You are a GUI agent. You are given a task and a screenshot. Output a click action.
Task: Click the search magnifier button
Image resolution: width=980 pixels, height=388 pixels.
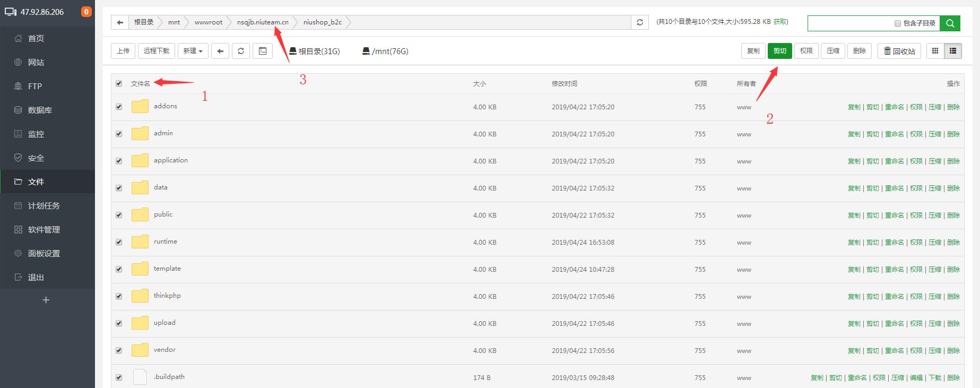[x=950, y=23]
